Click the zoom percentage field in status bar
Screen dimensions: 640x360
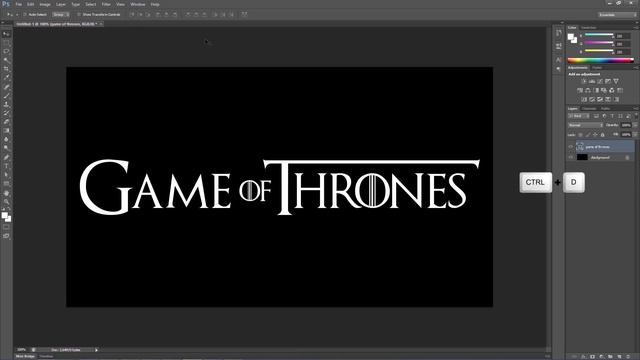22,350
